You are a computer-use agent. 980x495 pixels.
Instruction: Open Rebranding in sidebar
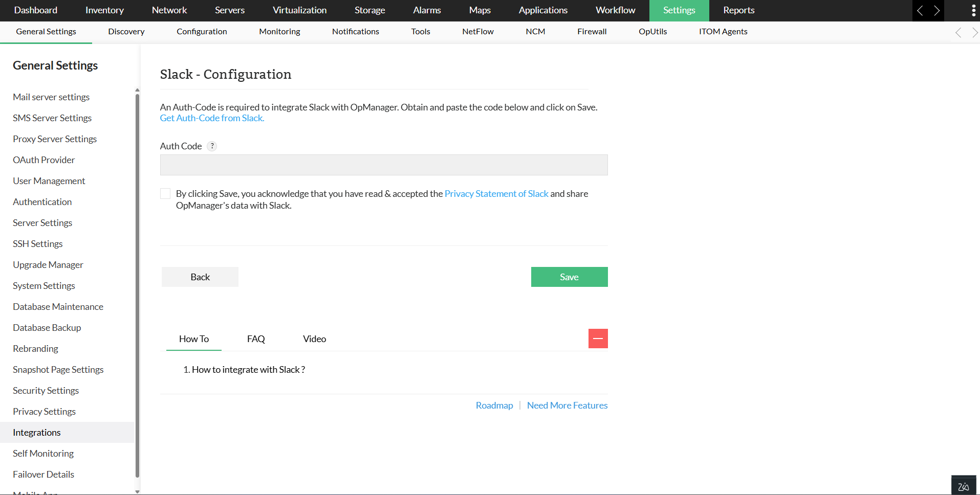pyautogui.click(x=36, y=349)
